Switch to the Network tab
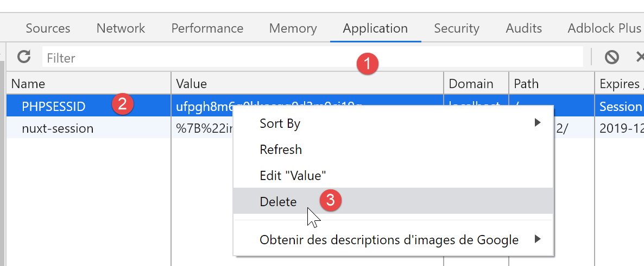Screen dimensions: 644x266 (121, 28)
